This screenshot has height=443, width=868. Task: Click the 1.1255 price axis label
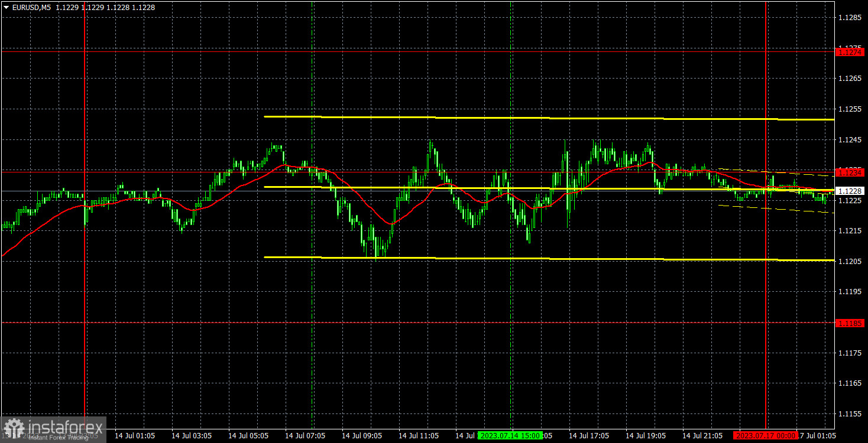(850, 109)
